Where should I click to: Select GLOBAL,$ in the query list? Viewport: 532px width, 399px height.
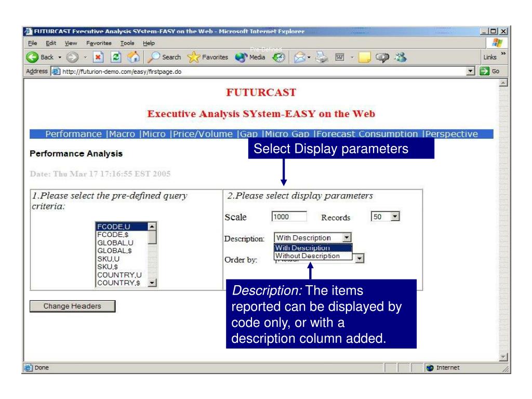(x=122, y=251)
